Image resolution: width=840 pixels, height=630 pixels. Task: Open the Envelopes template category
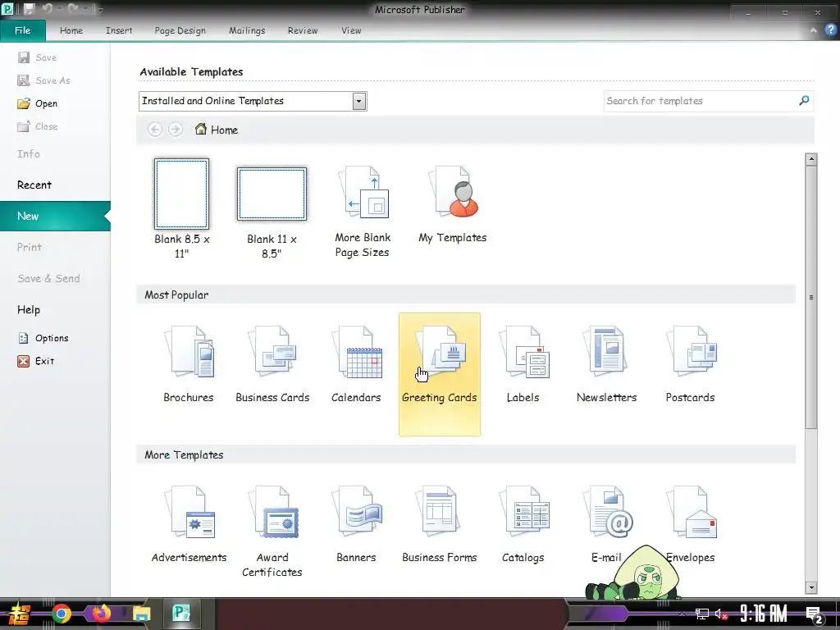[x=690, y=524]
